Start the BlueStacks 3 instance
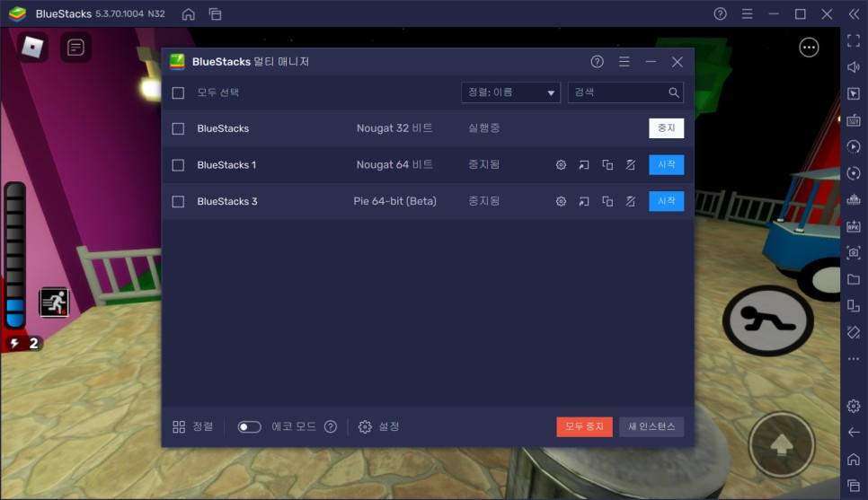 coord(666,201)
